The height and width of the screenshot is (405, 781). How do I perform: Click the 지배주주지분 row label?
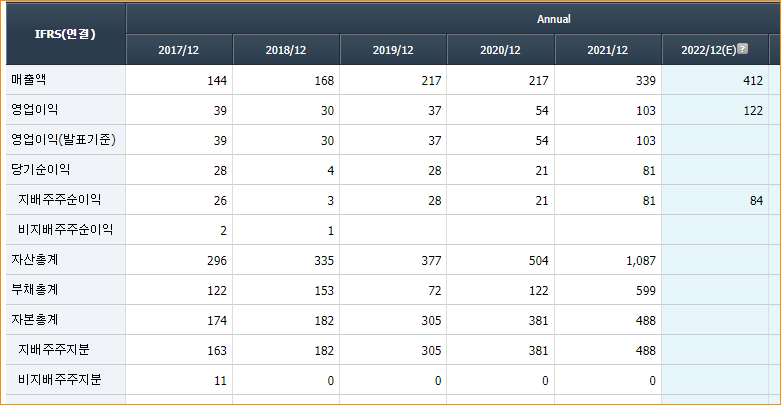pos(54,350)
